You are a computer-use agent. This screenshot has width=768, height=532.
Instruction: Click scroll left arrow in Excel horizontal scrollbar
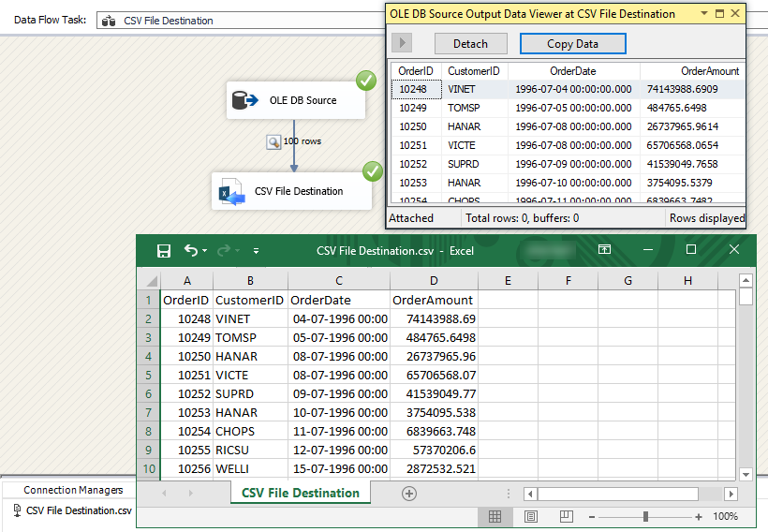(530, 494)
